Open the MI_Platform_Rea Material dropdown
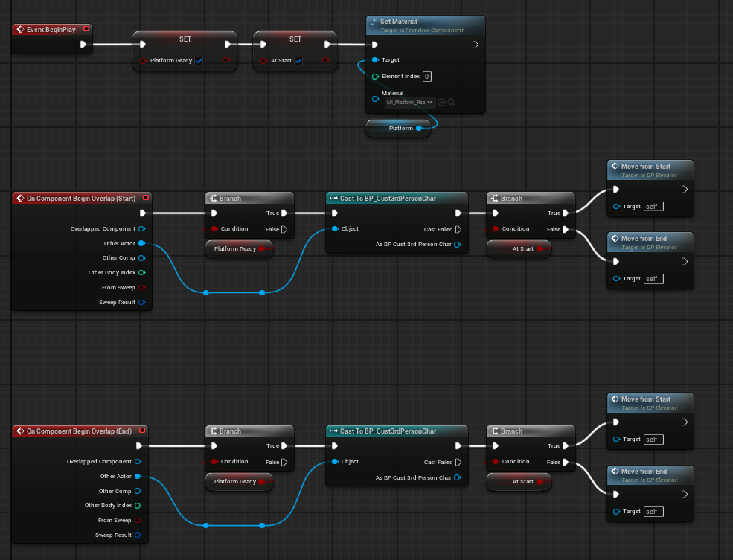 click(x=409, y=103)
